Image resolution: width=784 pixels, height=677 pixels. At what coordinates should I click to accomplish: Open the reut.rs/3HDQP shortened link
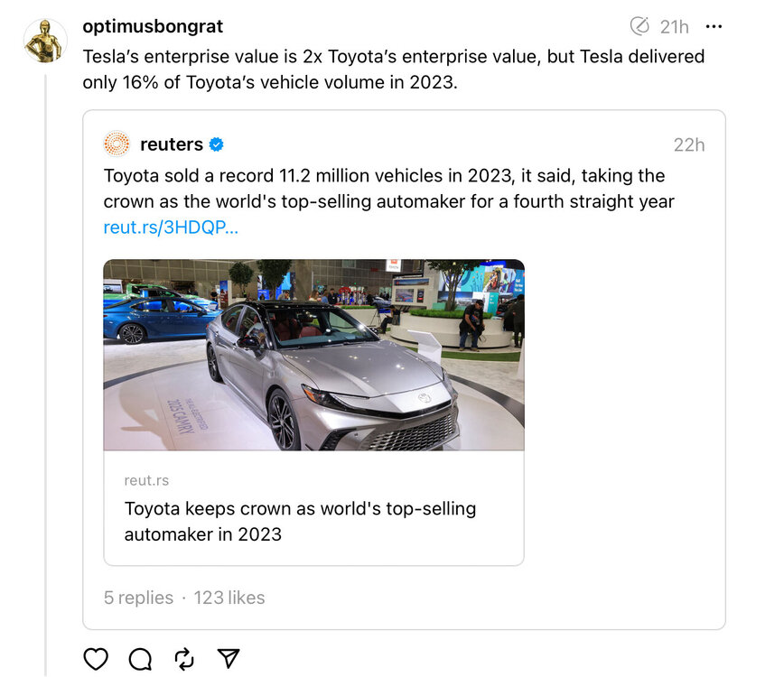pyautogui.click(x=171, y=227)
